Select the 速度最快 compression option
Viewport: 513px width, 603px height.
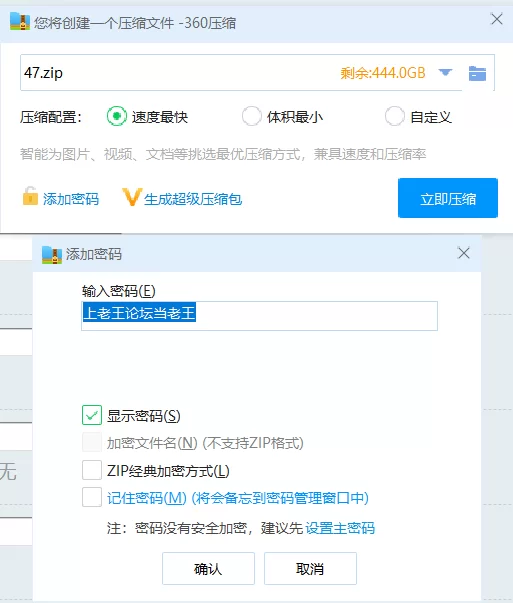tap(117, 116)
